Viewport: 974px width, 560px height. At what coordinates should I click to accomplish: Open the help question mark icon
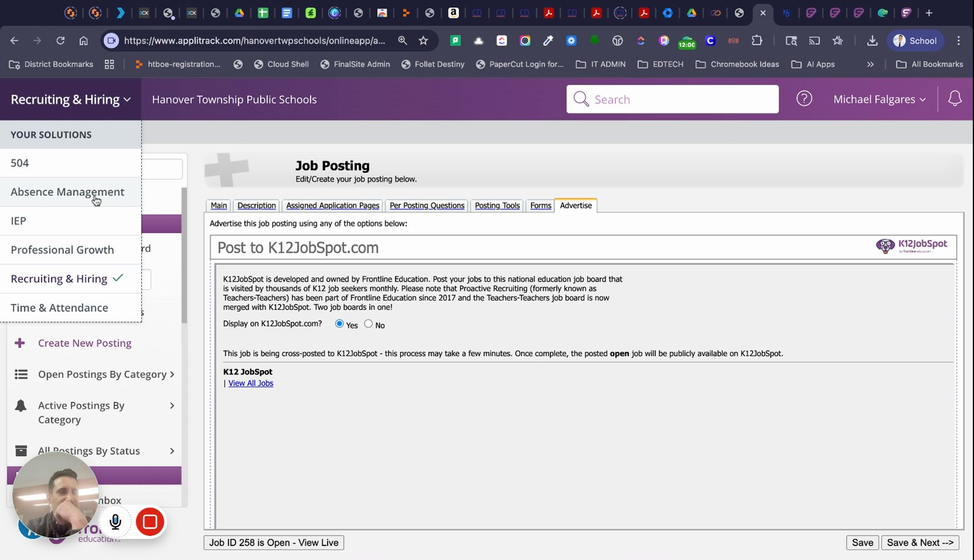pos(804,99)
